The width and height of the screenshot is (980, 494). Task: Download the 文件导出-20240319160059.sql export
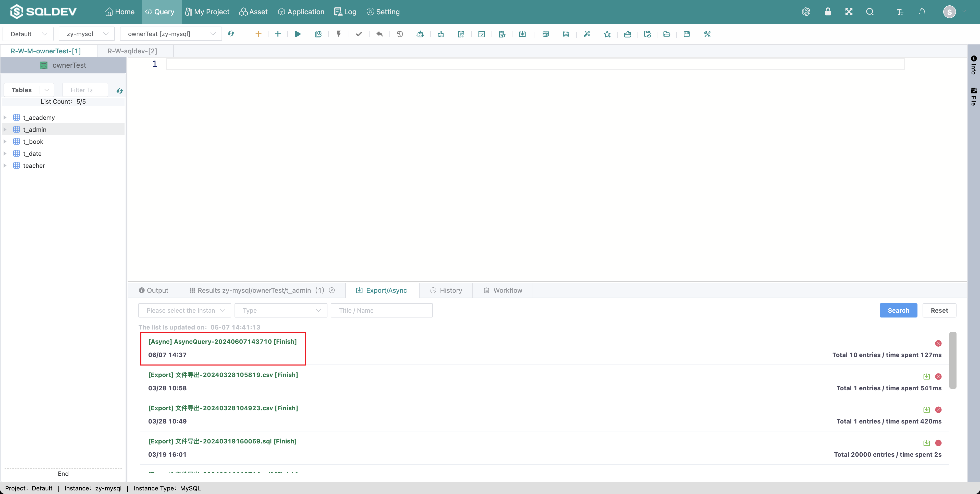click(926, 443)
